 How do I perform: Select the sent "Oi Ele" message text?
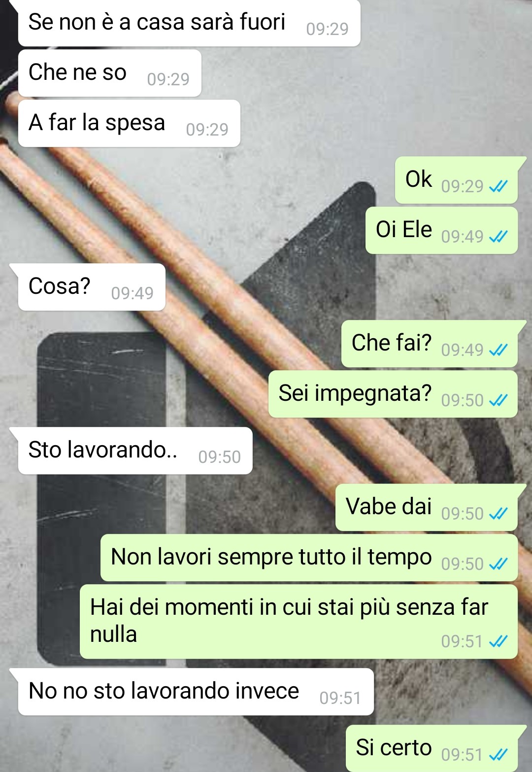[403, 230]
